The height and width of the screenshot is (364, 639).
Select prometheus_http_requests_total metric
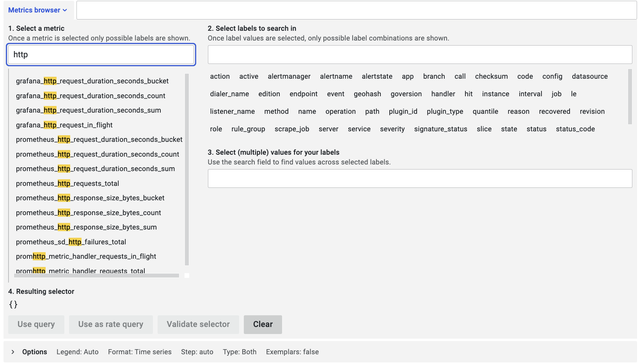click(x=67, y=183)
